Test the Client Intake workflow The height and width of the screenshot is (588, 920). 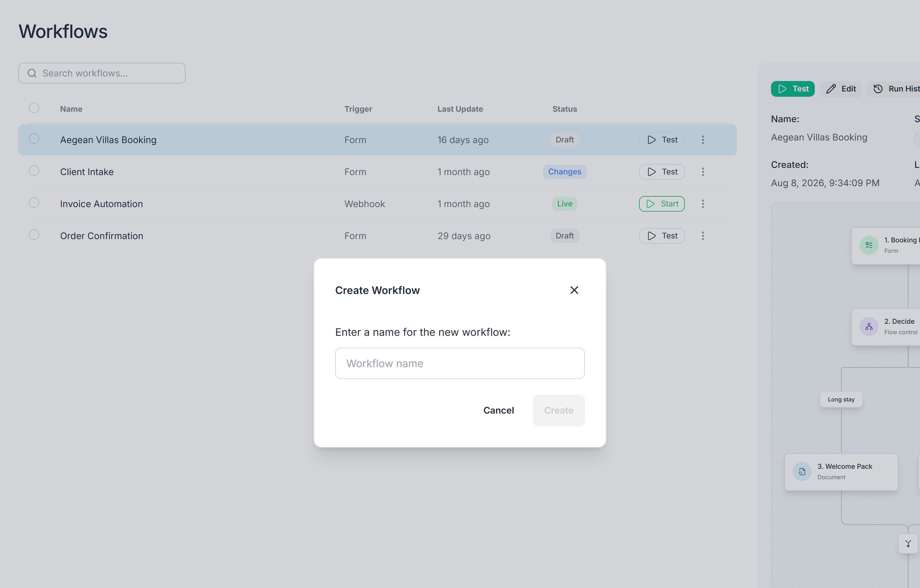tap(661, 171)
